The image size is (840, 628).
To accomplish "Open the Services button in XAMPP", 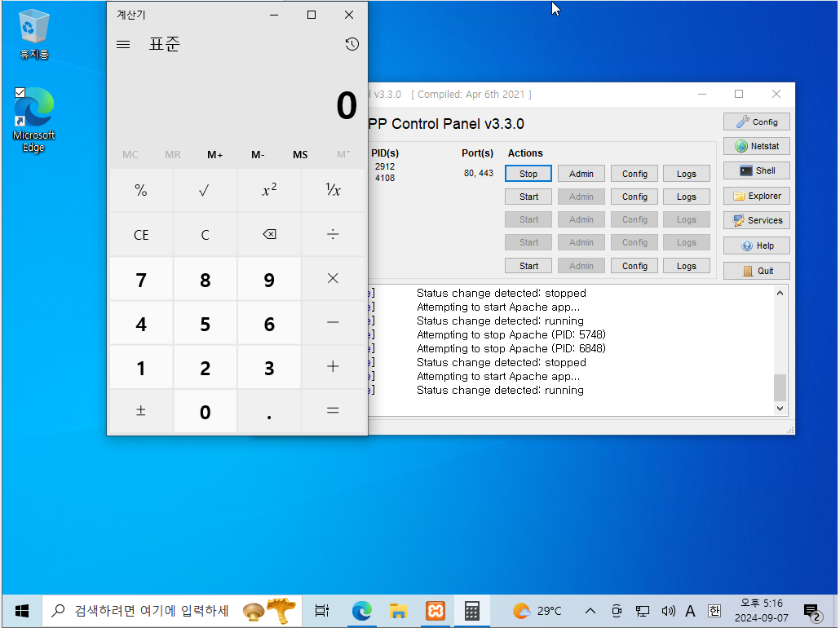I will tap(757, 220).
